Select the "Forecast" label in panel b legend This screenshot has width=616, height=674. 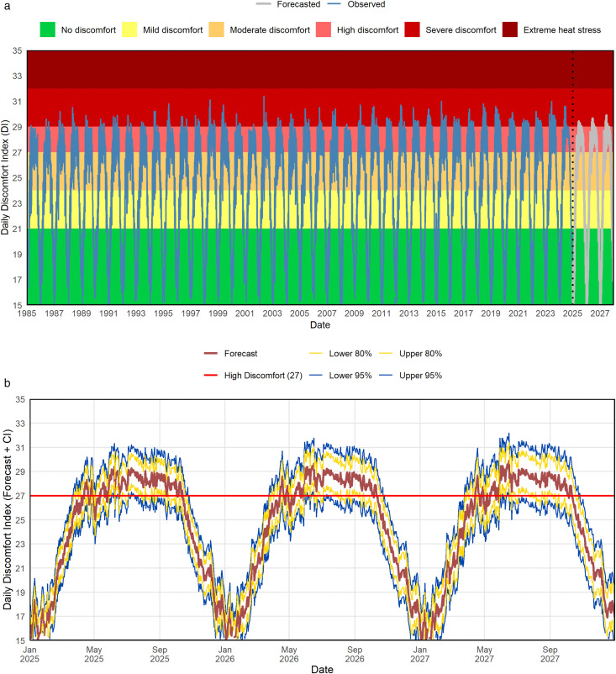pos(240,353)
